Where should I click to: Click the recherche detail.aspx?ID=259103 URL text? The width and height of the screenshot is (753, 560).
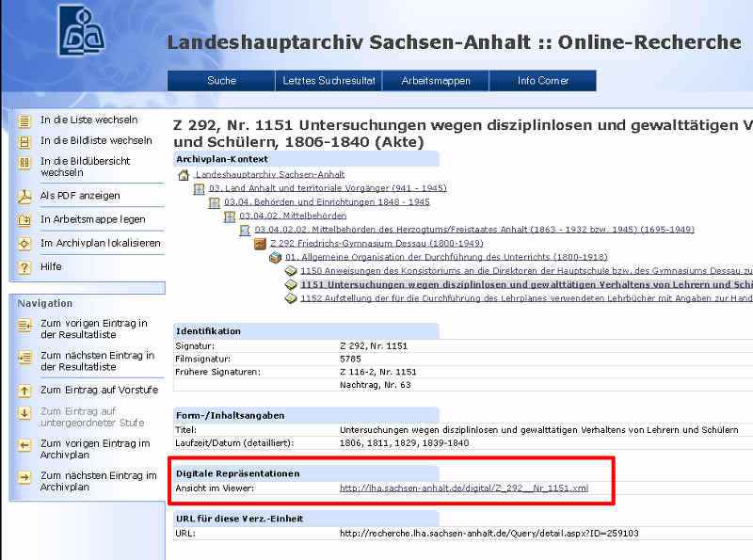click(x=489, y=534)
